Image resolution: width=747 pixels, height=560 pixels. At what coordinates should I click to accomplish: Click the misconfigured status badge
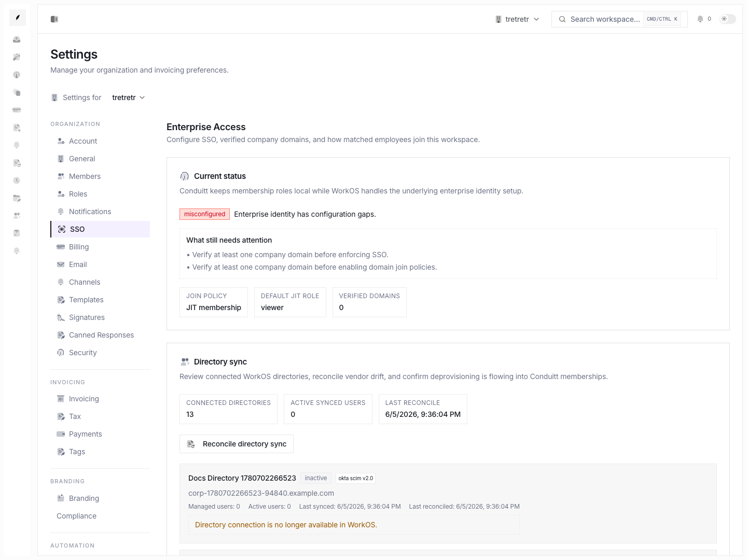[x=204, y=214]
